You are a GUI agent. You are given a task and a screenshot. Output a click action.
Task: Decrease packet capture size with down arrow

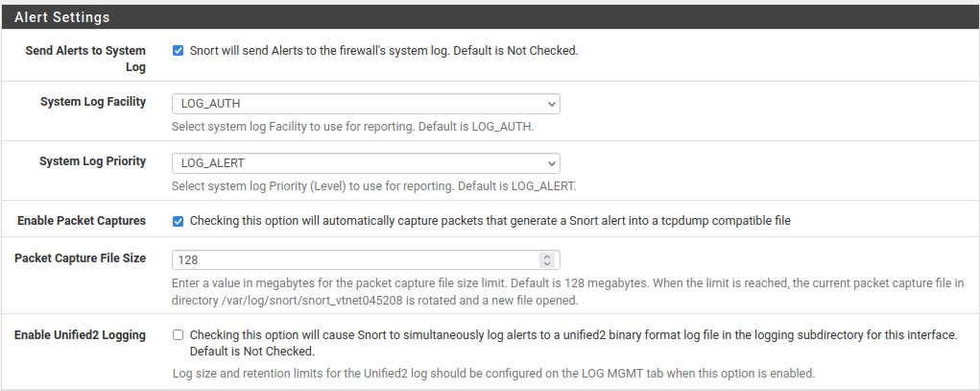[x=547, y=263]
